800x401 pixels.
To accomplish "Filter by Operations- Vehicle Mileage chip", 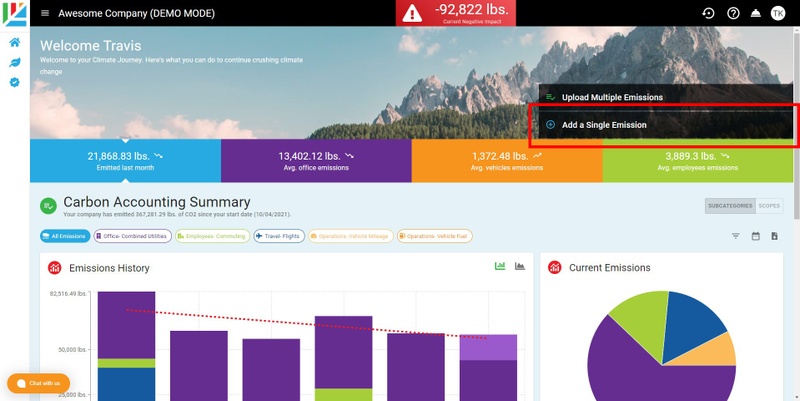I will (351, 236).
